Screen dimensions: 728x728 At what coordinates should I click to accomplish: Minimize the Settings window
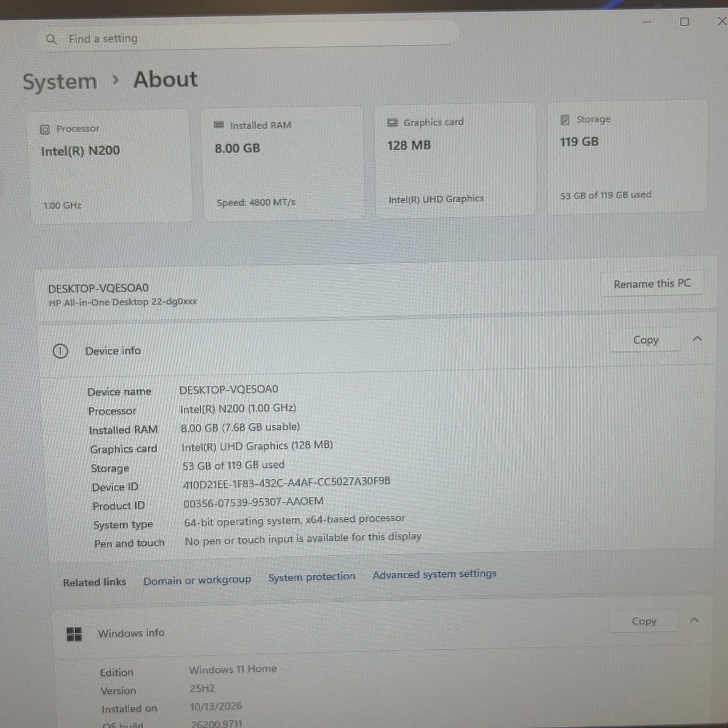point(647,22)
